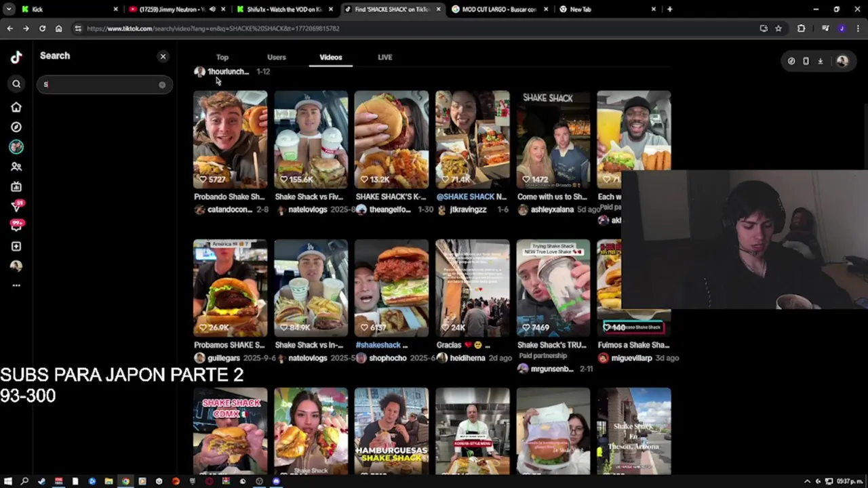The width and height of the screenshot is (868, 488).
Task: Open Messages paper-plane icon with 51 badge
Action: pyautogui.click(x=16, y=206)
